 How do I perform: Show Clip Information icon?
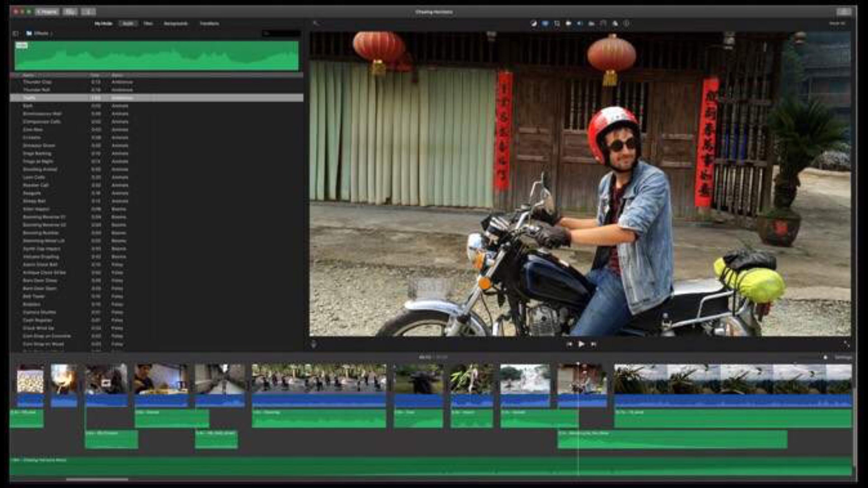pyautogui.click(x=626, y=23)
